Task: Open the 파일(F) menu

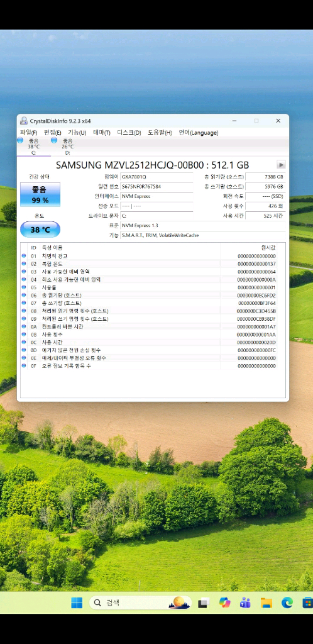Action: point(29,133)
